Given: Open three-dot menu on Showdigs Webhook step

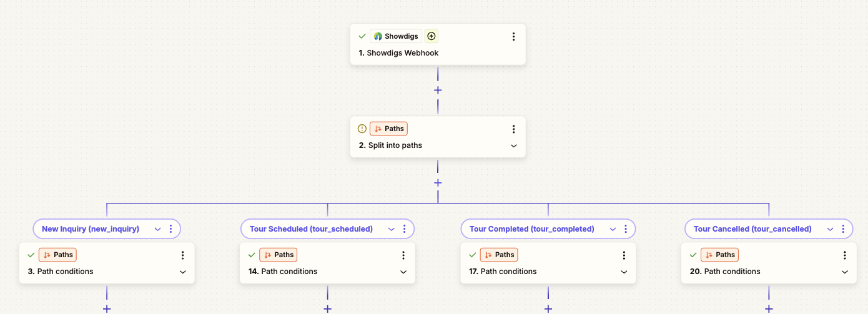Looking at the screenshot, I should pyautogui.click(x=513, y=37).
